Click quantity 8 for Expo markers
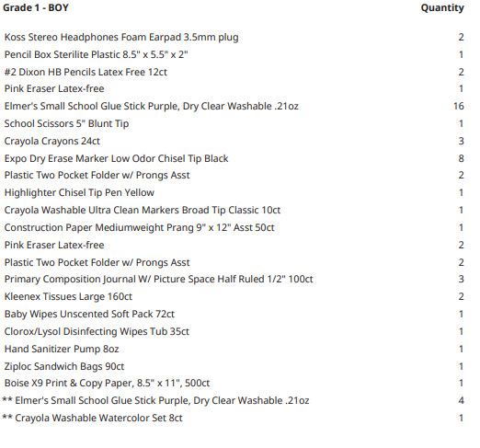This screenshot has width=480, height=448. tap(461, 158)
